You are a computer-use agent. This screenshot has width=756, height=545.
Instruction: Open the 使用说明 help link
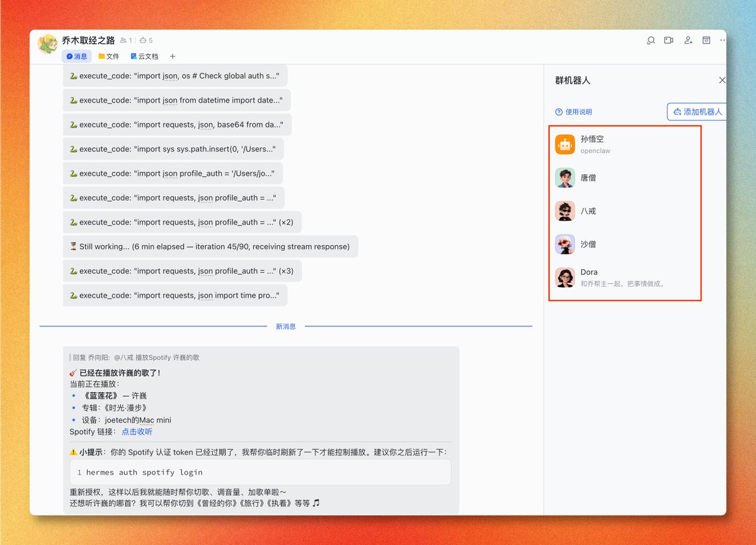tap(573, 112)
